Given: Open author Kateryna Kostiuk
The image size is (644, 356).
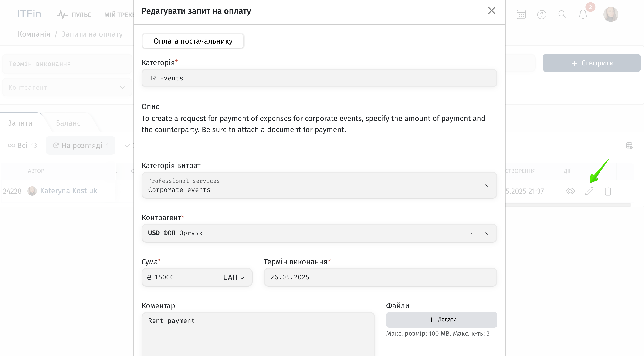Looking at the screenshot, I should (68, 191).
